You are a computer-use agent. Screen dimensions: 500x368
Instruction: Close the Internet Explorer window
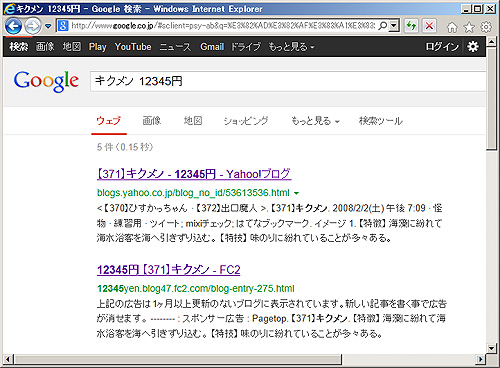click(x=490, y=9)
